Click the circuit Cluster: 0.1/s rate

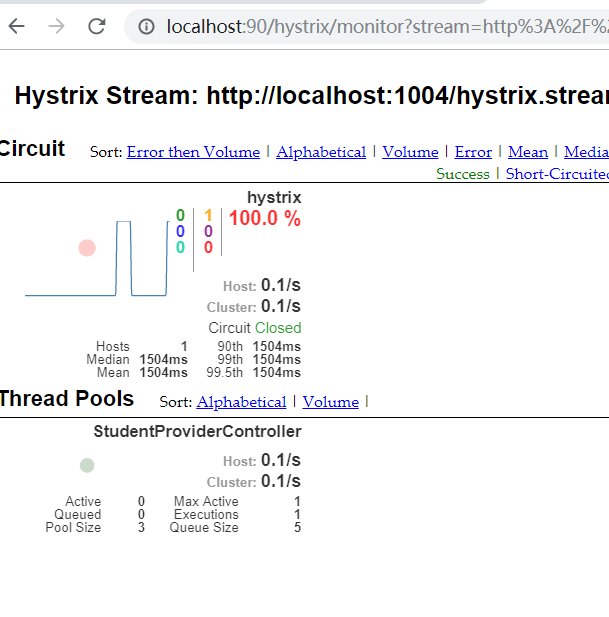254,306
